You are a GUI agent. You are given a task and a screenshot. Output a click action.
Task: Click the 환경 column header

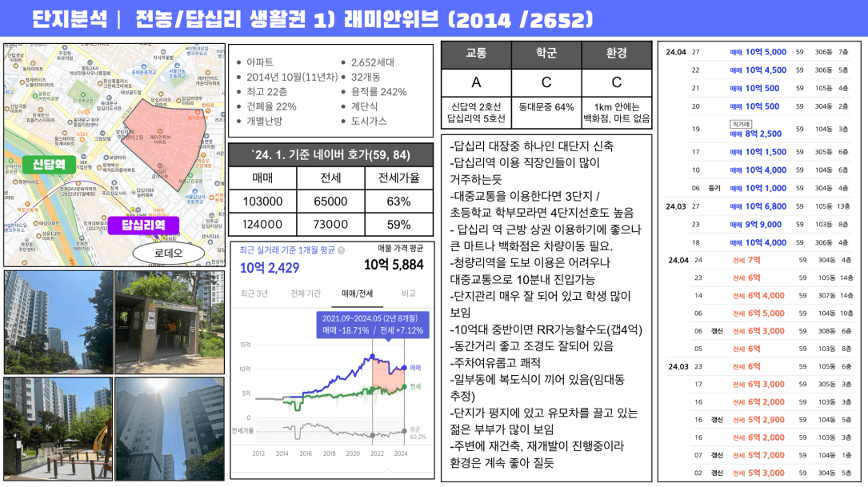pyautogui.click(x=617, y=54)
